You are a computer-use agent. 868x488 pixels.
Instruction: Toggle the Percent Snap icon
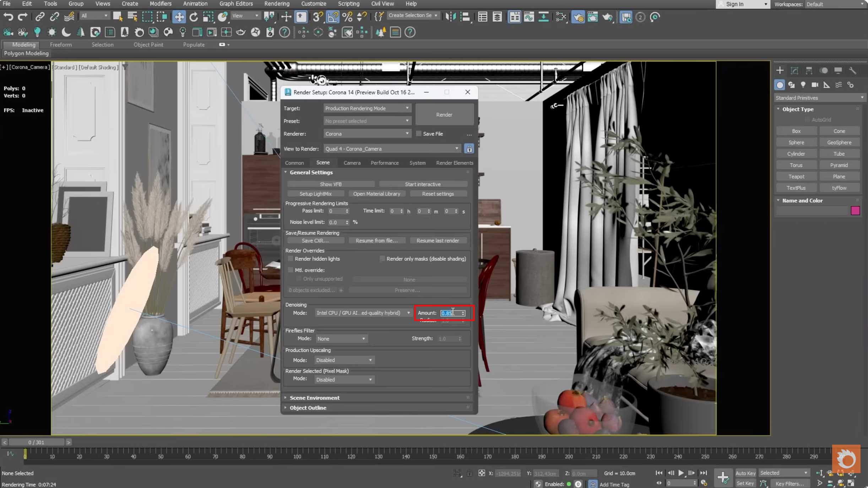coord(347,17)
